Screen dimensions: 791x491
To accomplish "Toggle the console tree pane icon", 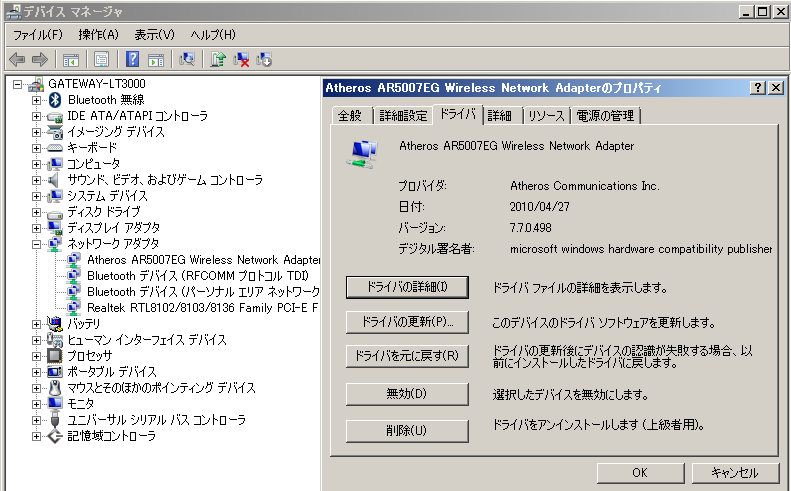I will coord(71,60).
